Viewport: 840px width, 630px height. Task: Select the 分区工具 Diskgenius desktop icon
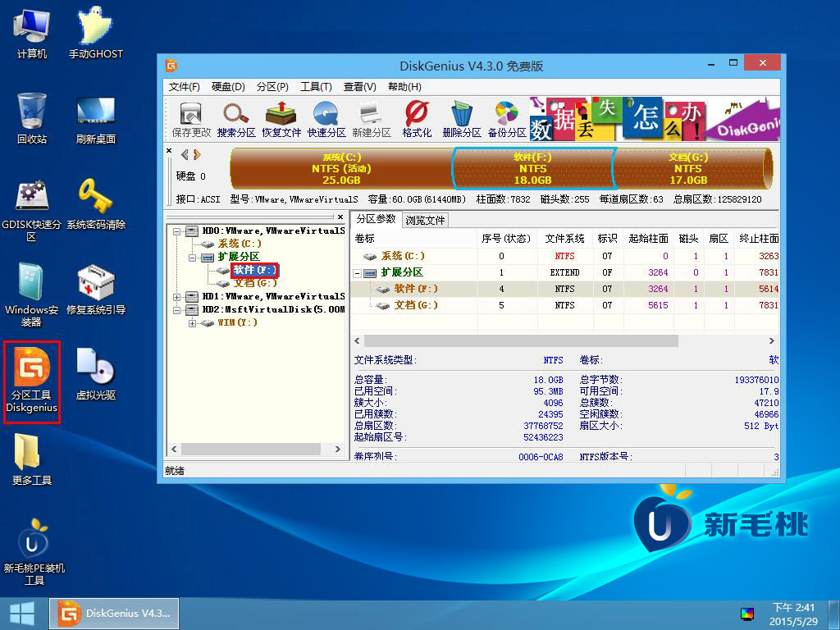click(x=32, y=381)
